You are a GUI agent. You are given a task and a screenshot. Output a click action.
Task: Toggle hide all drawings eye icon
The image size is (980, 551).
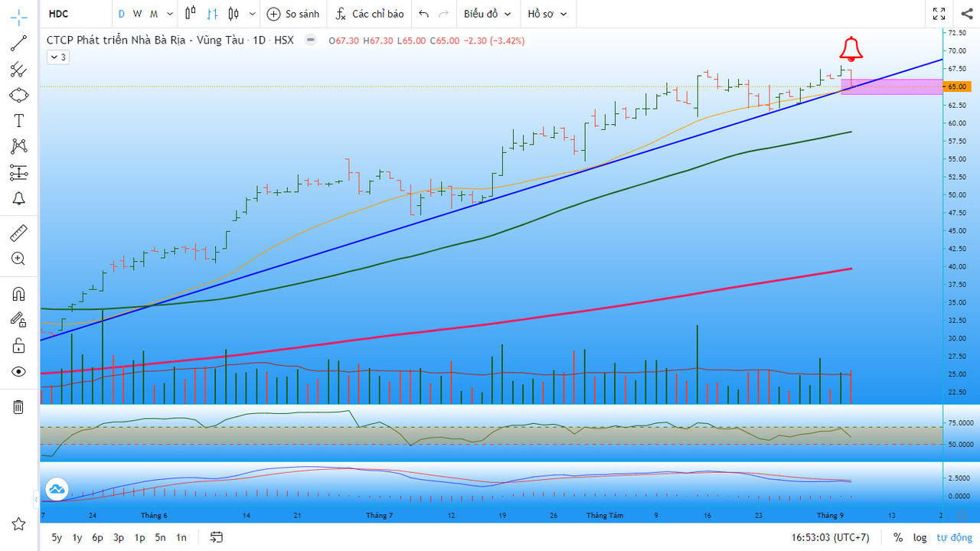click(x=18, y=372)
